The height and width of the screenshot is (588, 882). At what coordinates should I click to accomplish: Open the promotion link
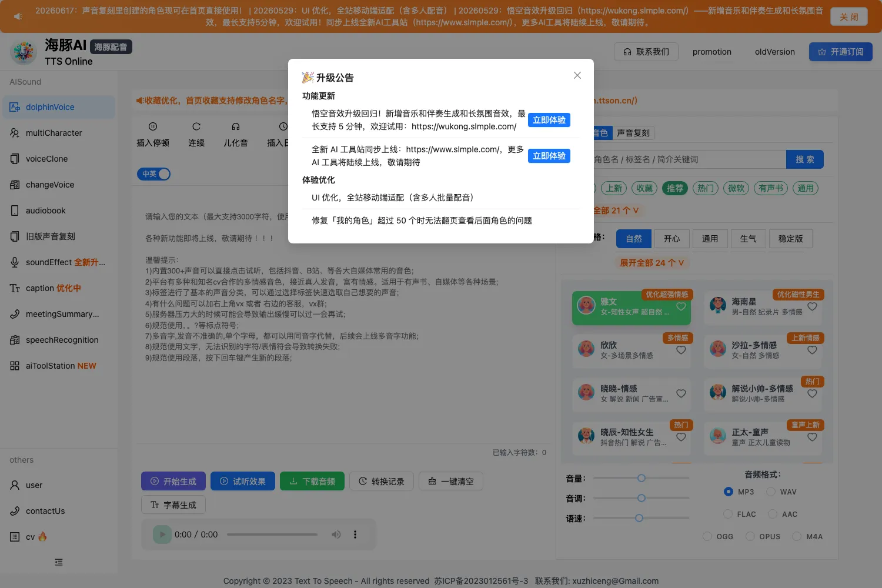tap(712, 52)
